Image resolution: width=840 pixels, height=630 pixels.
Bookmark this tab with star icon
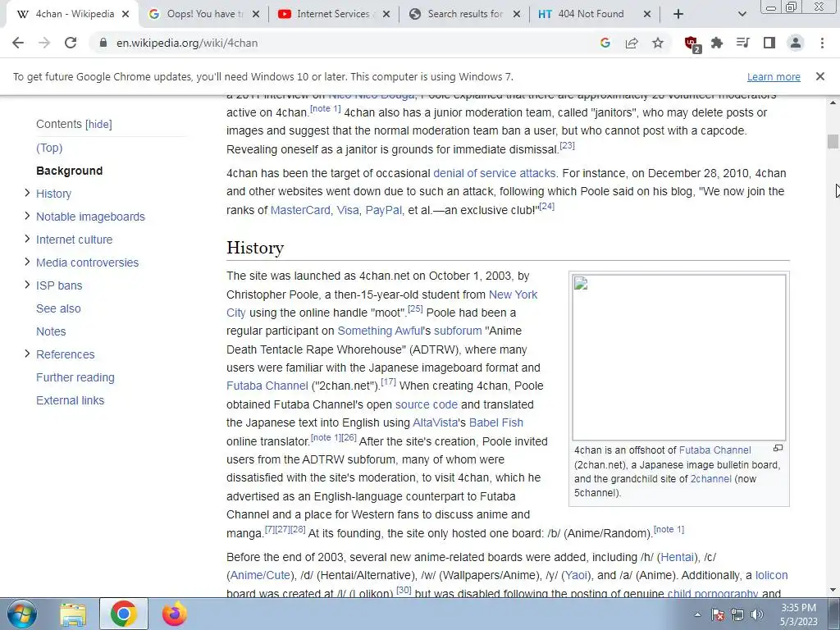pyautogui.click(x=658, y=43)
